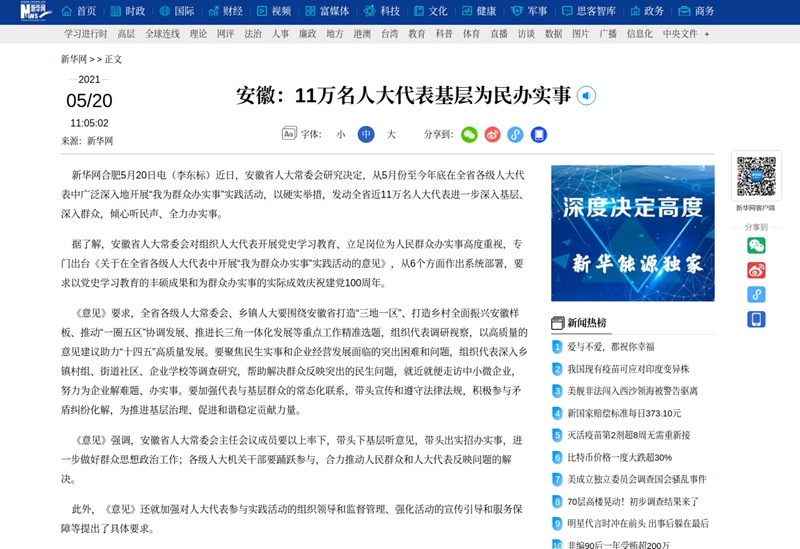Share to WeChat below the title
800x549 pixels.
469,135
